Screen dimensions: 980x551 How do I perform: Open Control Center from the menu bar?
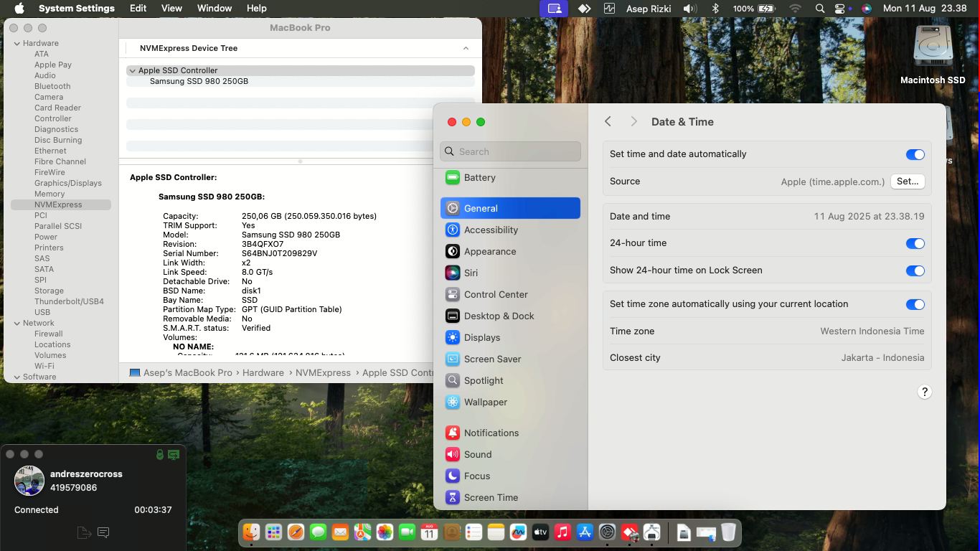point(840,9)
